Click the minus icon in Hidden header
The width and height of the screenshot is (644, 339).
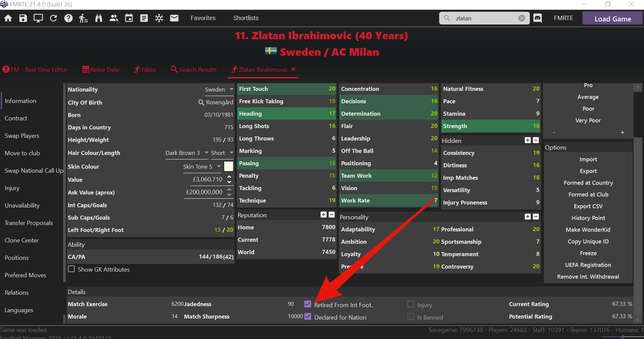click(536, 140)
